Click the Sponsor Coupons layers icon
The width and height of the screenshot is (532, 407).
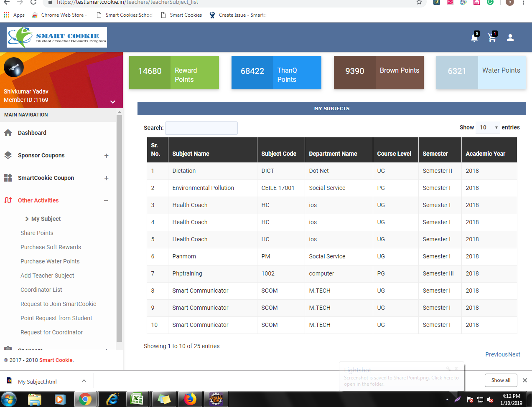click(x=8, y=155)
